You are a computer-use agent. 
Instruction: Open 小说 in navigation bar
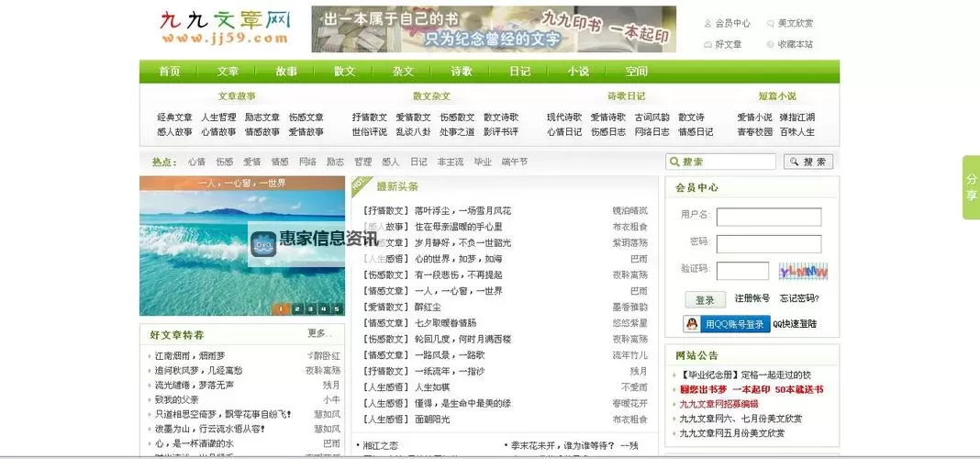click(x=578, y=72)
